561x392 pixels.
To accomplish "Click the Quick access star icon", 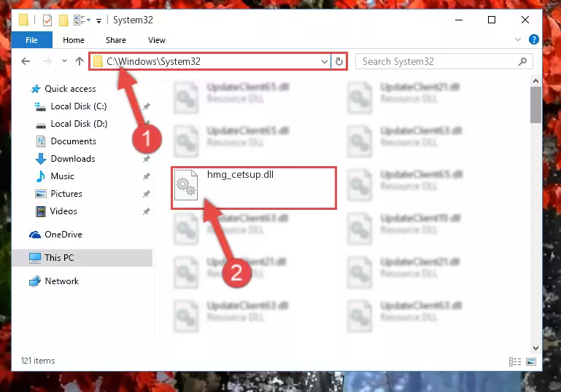I will click(x=36, y=89).
